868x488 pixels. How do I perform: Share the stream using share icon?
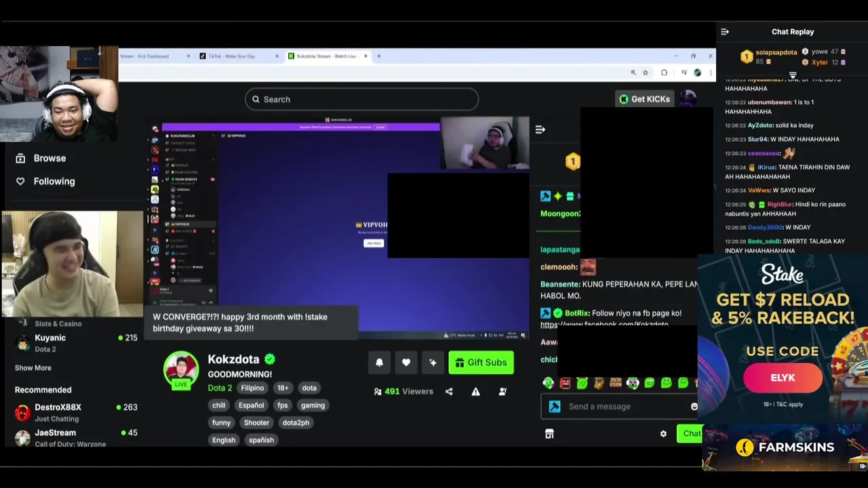[449, 391]
